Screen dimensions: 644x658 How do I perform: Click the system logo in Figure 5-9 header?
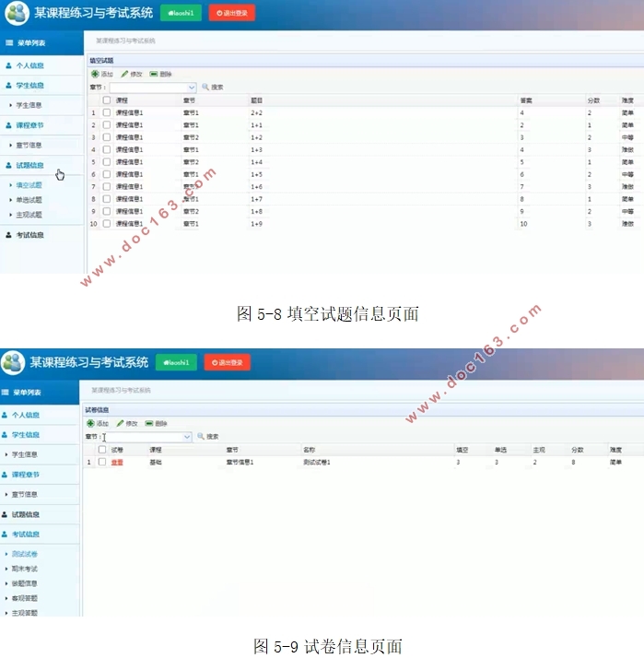pyautogui.click(x=13, y=362)
